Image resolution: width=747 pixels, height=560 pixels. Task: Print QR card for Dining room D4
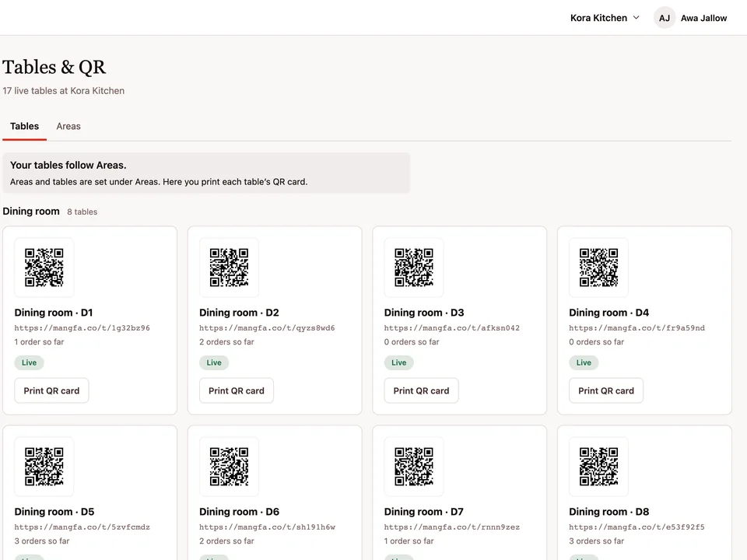coord(606,390)
